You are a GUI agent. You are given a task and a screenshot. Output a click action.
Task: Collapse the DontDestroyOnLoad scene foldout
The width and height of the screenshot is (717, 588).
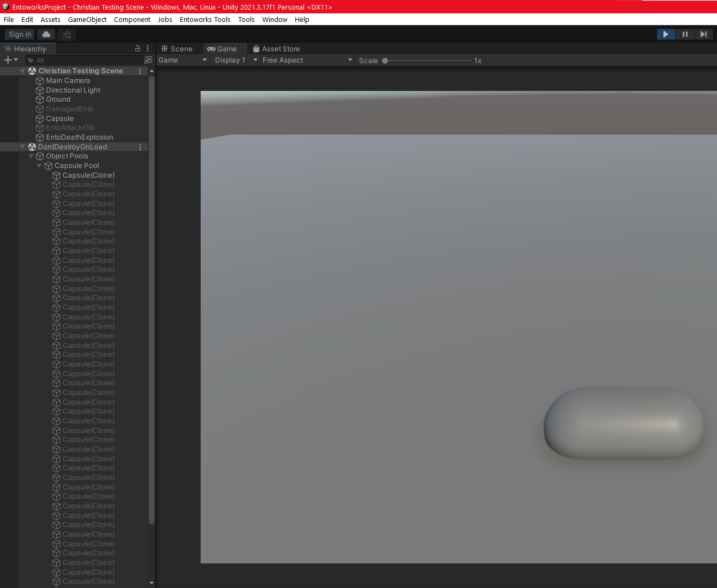22,147
